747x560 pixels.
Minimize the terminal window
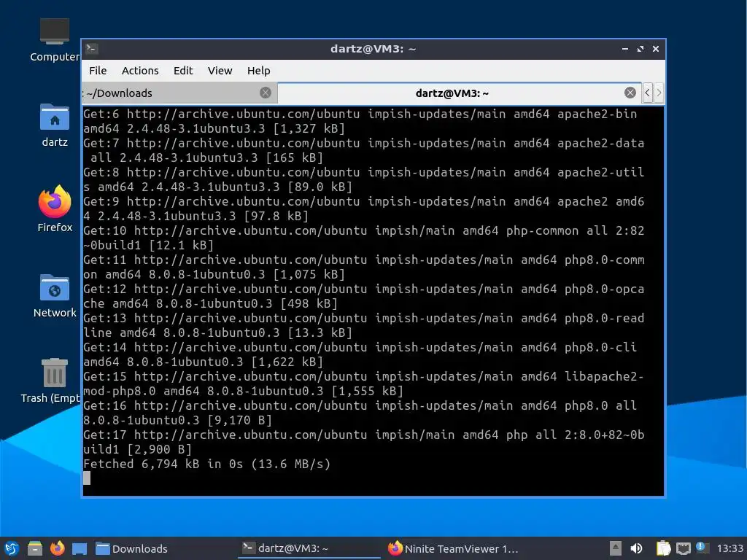coord(625,49)
